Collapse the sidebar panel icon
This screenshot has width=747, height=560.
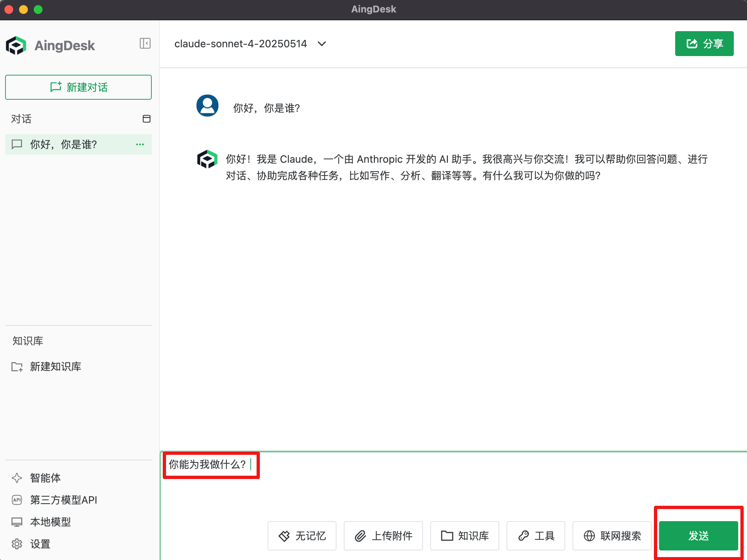145,43
